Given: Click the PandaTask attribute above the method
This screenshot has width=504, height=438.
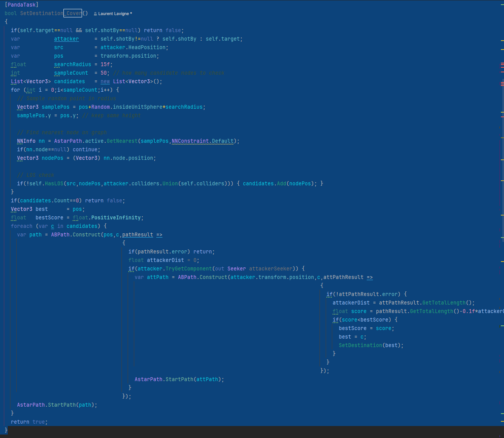Looking at the screenshot, I should tap(22, 5).
